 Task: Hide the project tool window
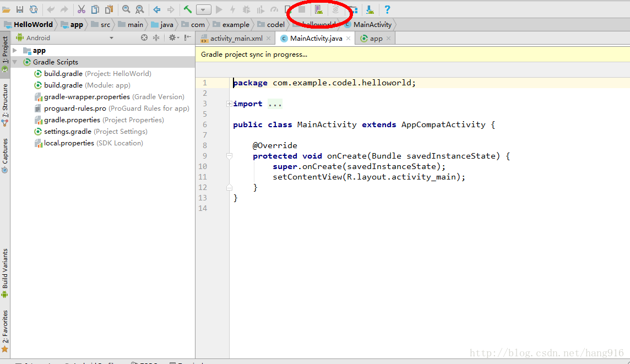[188, 38]
